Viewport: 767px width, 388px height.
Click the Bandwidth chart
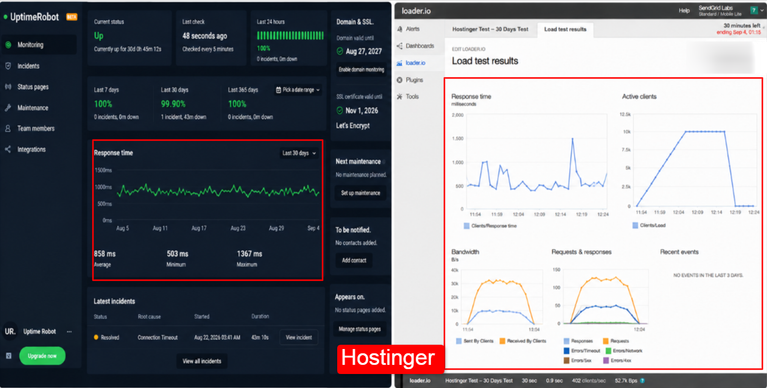pos(501,297)
